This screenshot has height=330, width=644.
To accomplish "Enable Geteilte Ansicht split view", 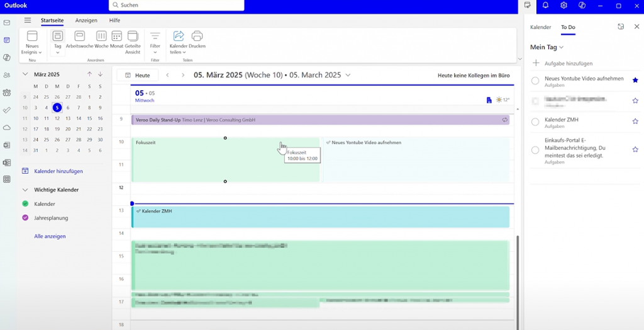I will 133,42.
